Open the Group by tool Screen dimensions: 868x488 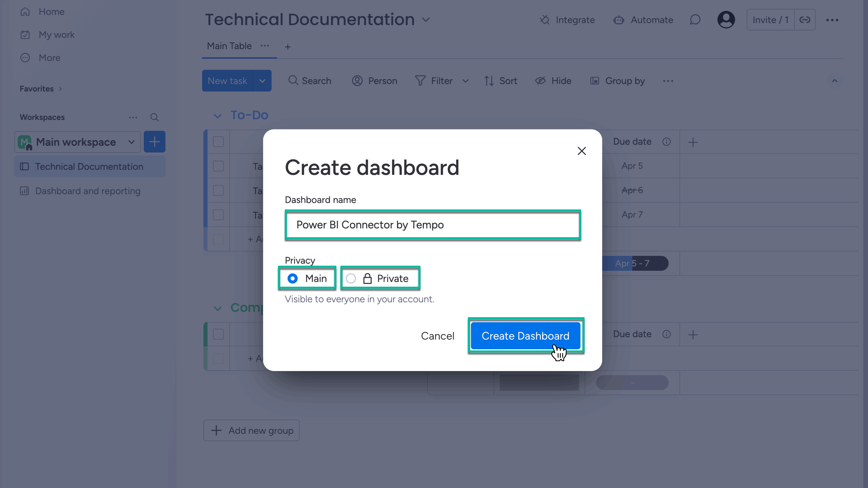(x=617, y=81)
